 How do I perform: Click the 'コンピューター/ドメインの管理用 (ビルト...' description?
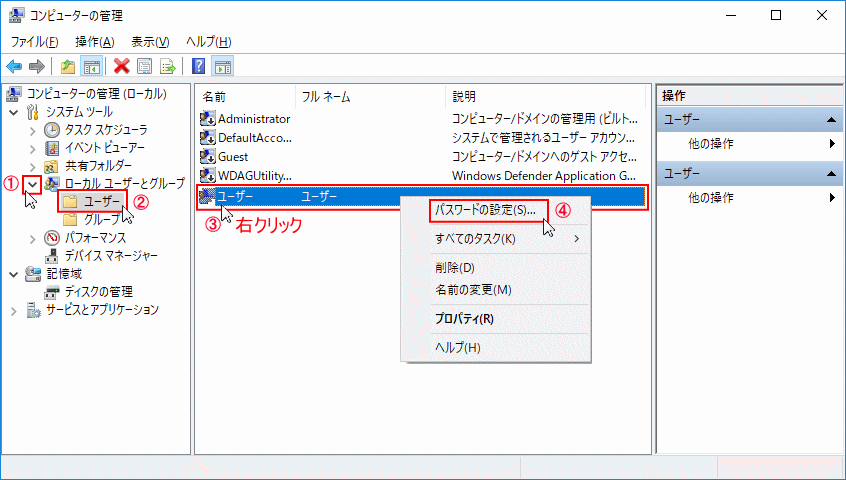545,119
